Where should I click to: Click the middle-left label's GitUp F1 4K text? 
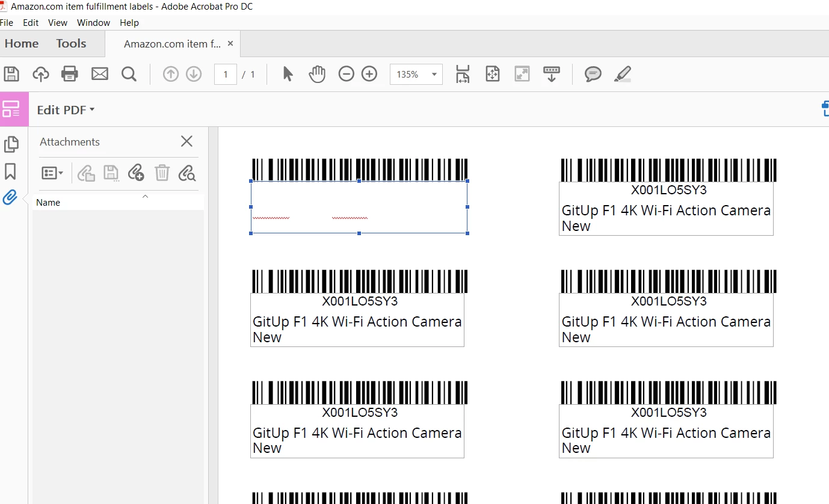(x=357, y=322)
